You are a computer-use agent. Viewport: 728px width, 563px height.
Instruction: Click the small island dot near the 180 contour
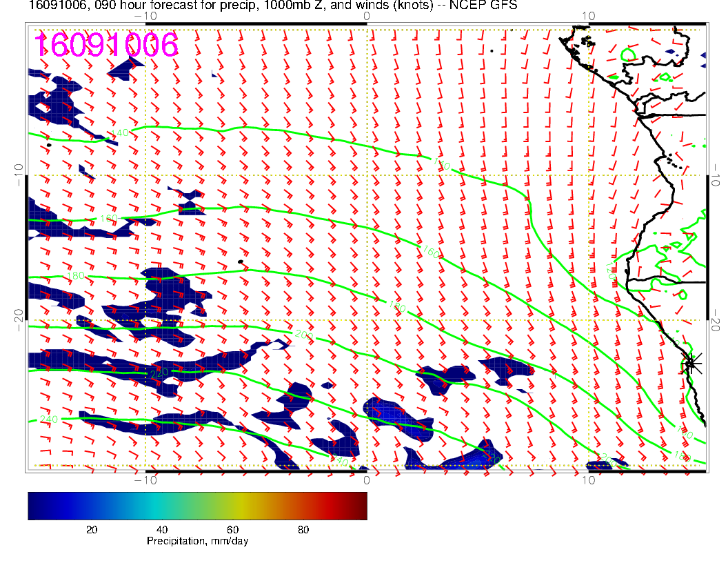pyautogui.click(x=239, y=261)
